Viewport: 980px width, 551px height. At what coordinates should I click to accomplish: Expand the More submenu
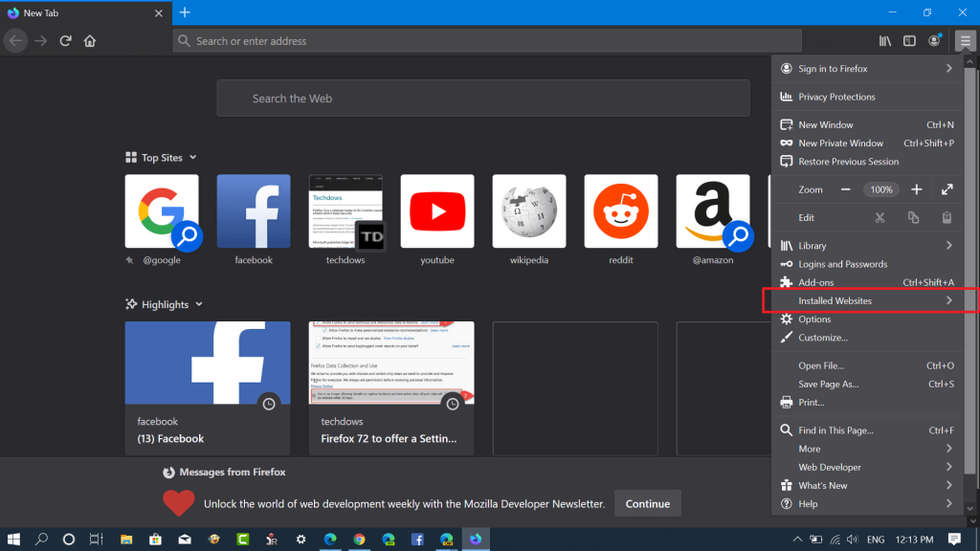tap(867, 449)
